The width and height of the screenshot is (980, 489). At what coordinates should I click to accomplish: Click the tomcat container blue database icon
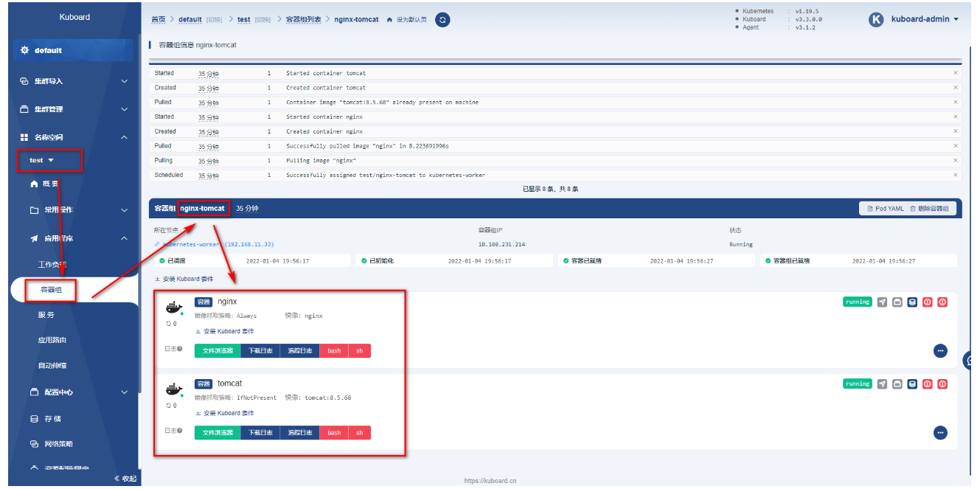click(912, 384)
